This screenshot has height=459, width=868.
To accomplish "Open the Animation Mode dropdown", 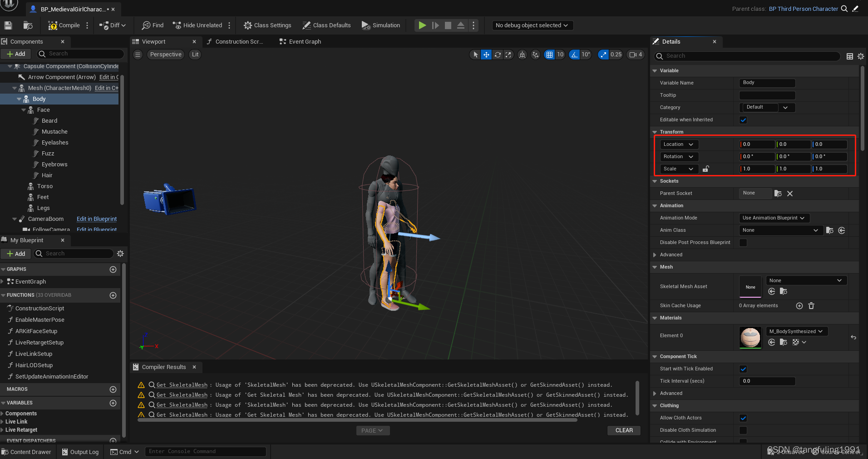I will (774, 218).
